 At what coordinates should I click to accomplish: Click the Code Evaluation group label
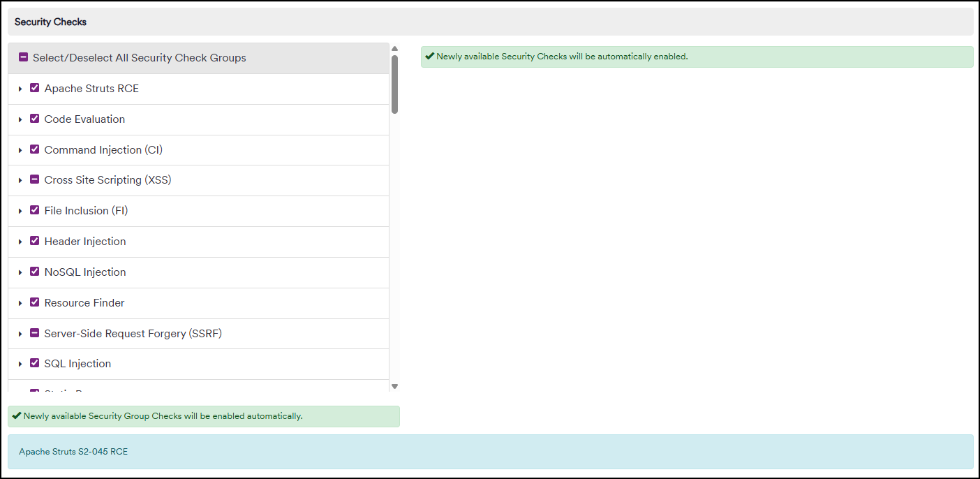84,119
